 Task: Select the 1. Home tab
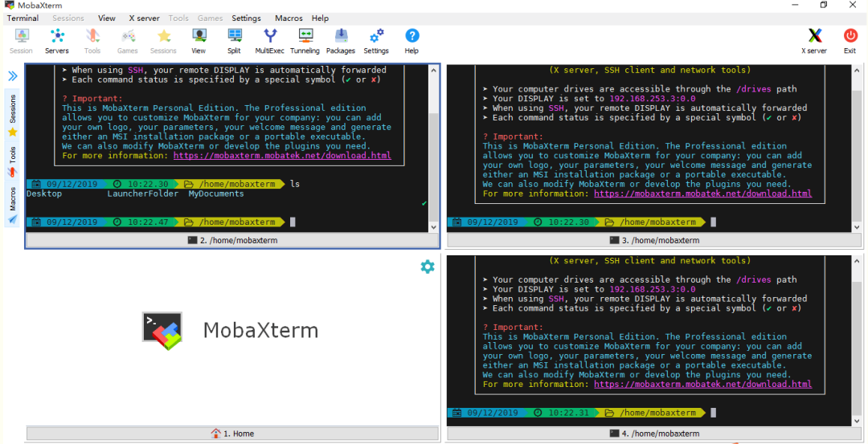point(232,434)
